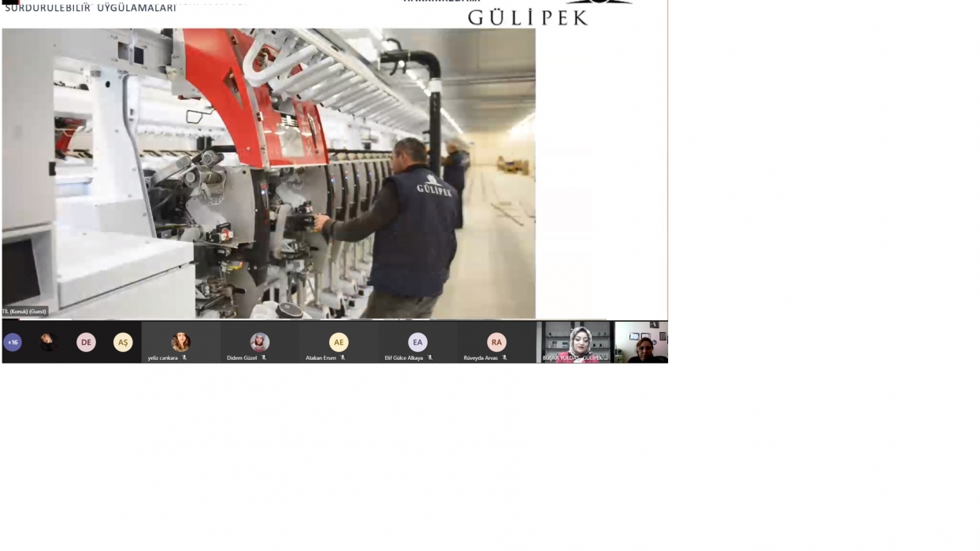Click muted mic icon beside Didem Güzel
The height and width of the screenshot is (551, 980).
click(264, 358)
